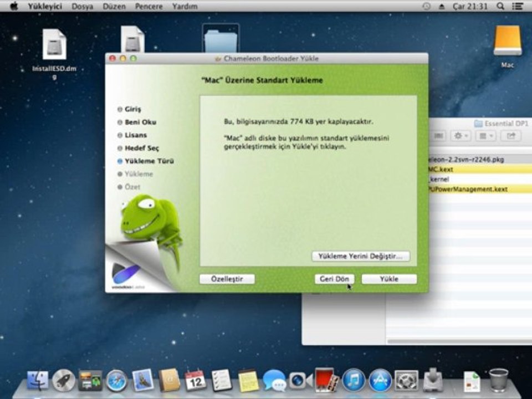Open System Preferences gears in dock

(x=406, y=381)
